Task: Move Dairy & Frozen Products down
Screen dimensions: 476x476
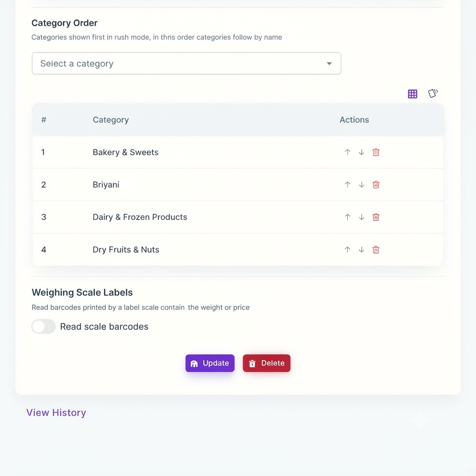Action: 361,217
